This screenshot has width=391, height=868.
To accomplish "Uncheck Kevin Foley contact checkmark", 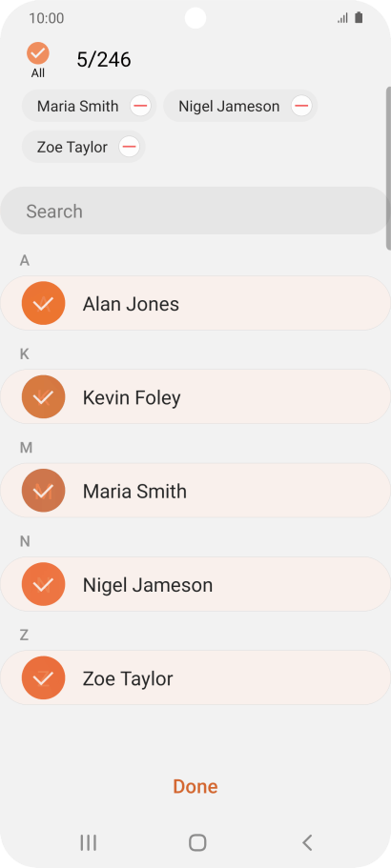I will (43, 397).
